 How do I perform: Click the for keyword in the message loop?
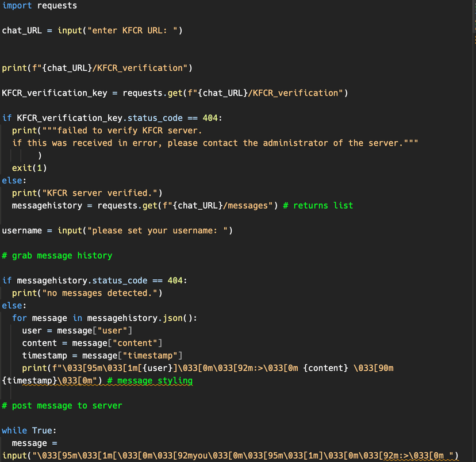(20, 318)
